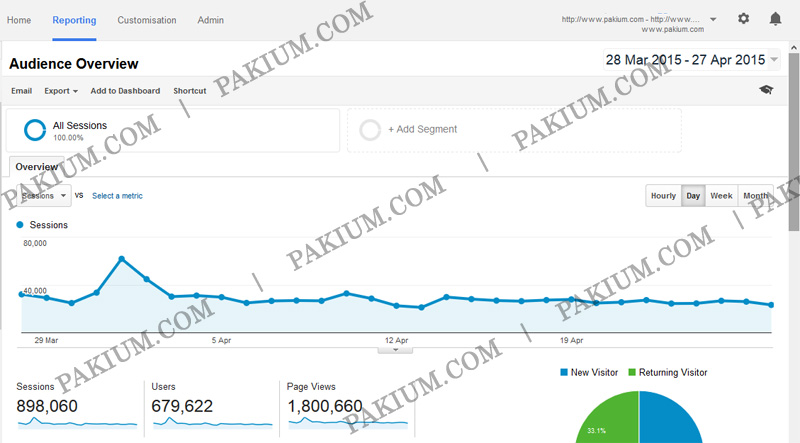Switch chart view to Week

click(x=721, y=196)
